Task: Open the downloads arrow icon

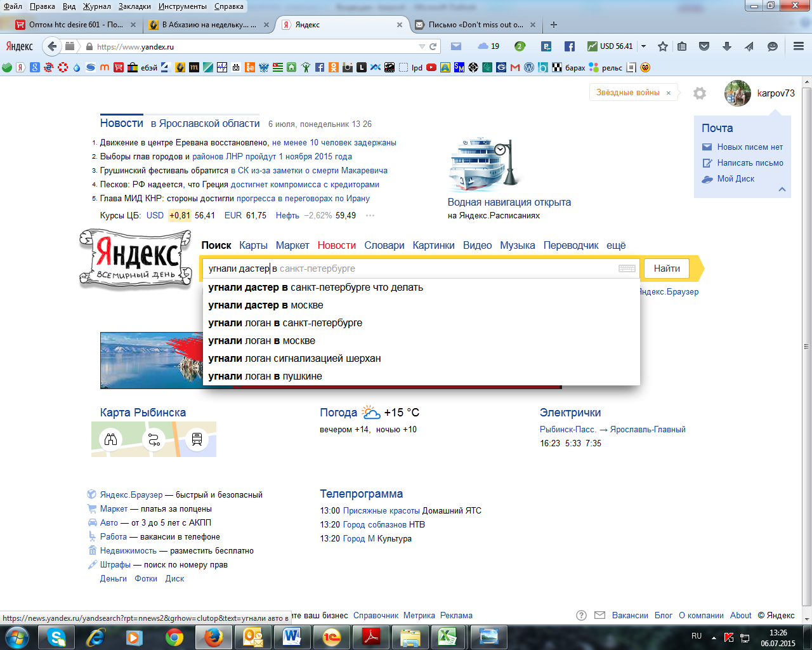Action: [727, 46]
